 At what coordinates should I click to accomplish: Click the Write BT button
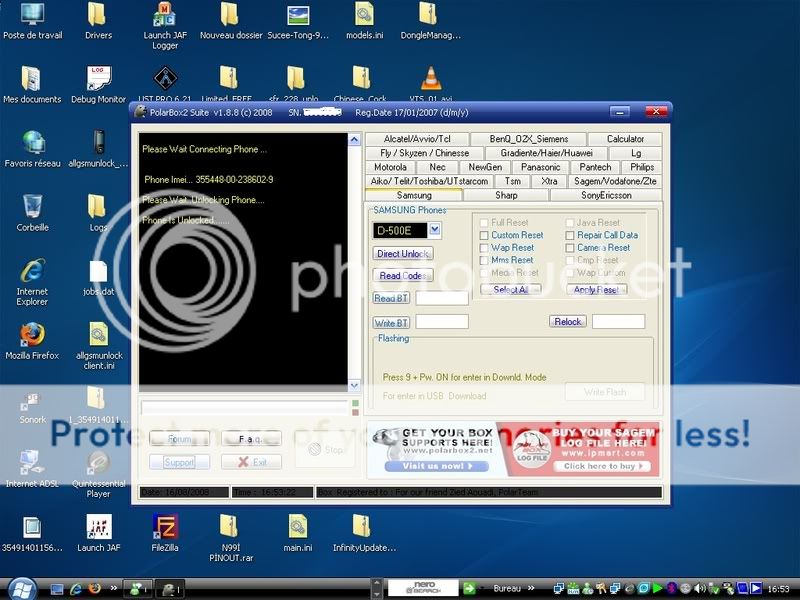click(391, 323)
